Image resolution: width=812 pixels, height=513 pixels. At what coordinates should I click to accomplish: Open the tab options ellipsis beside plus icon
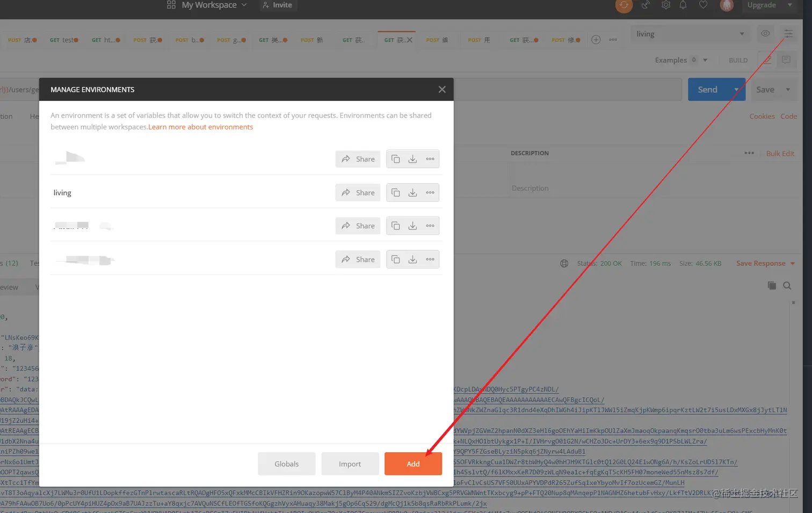pyautogui.click(x=613, y=40)
